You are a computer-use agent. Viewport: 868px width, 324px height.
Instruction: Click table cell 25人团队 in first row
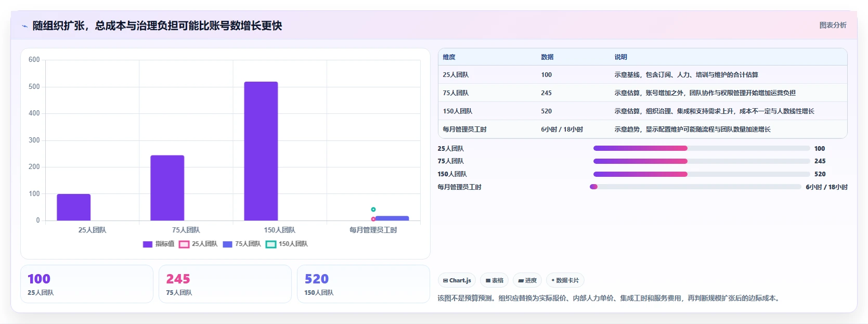pos(456,75)
